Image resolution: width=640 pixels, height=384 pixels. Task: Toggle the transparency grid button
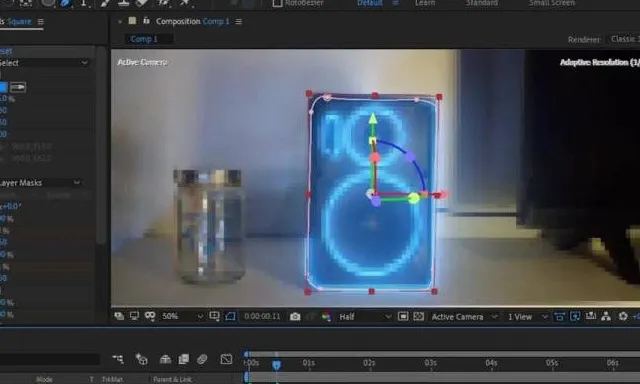pyautogui.click(x=418, y=316)
